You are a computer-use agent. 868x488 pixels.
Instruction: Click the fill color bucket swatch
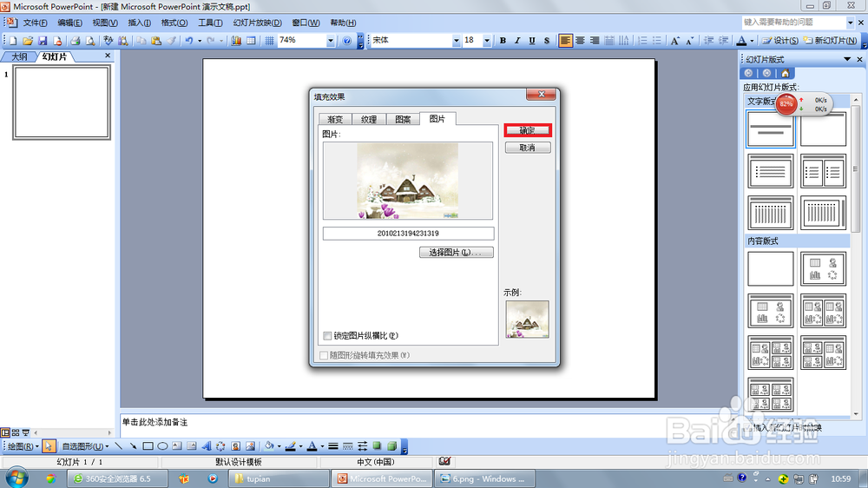[x=269, y=446]
